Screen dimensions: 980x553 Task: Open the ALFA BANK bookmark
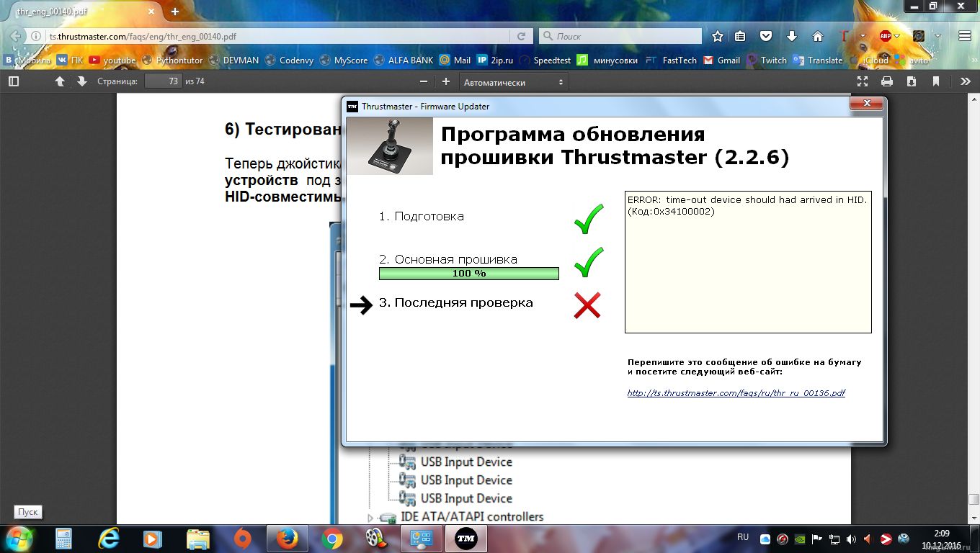coord(404,60)
